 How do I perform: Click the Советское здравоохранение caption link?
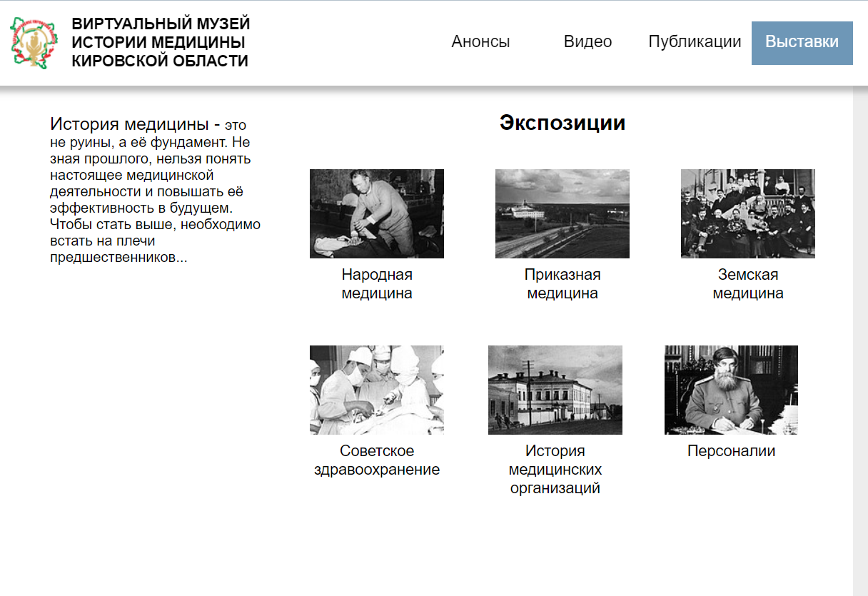point(377,460)
